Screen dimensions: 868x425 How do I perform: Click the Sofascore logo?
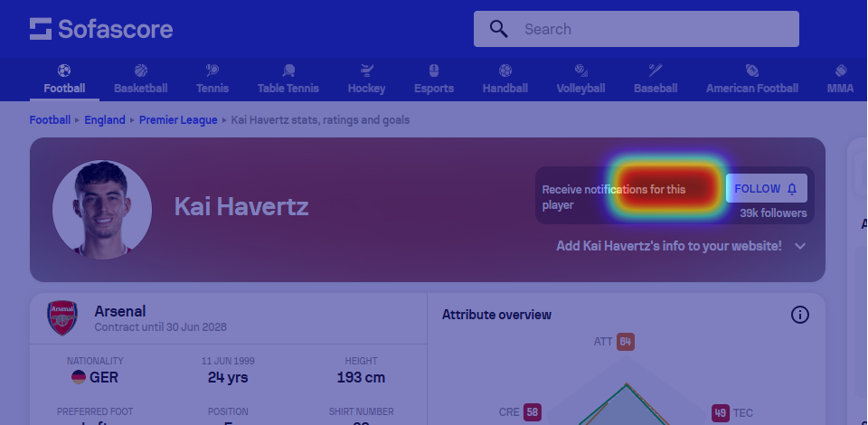(101, 29)
